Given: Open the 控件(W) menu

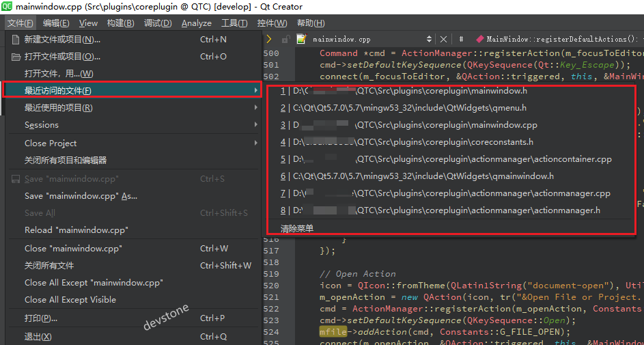Looking at the screenshot, I should [x=272, y=23].
